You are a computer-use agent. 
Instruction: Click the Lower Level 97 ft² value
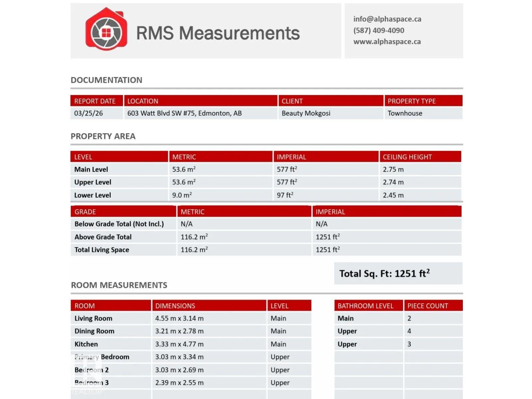(285, 195)
